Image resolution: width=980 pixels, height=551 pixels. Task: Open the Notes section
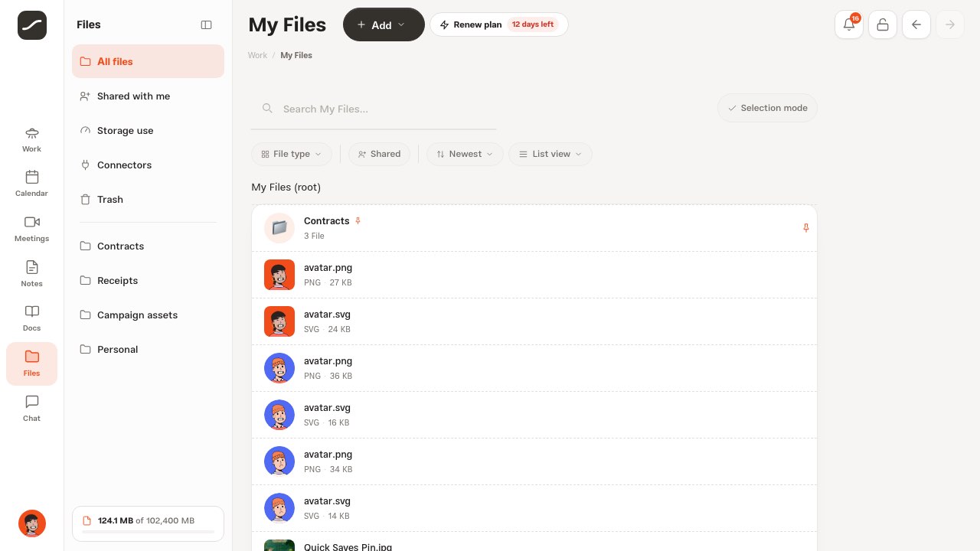tap(31, 274)
